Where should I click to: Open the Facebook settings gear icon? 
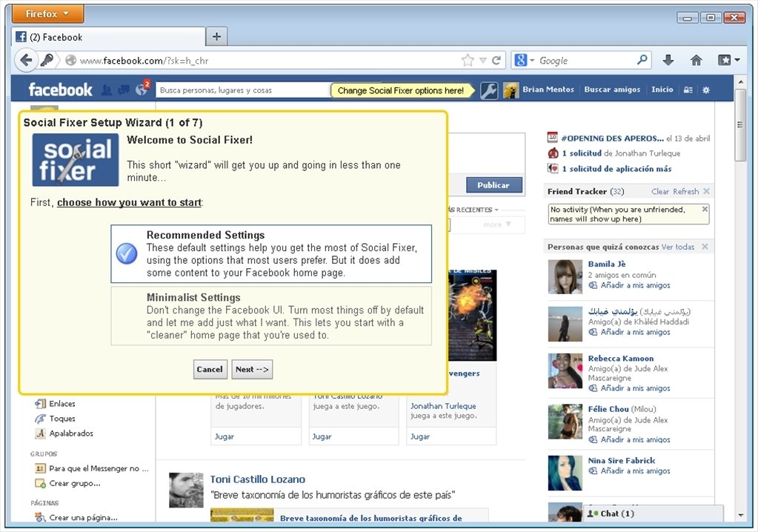[x=706, y=90]
